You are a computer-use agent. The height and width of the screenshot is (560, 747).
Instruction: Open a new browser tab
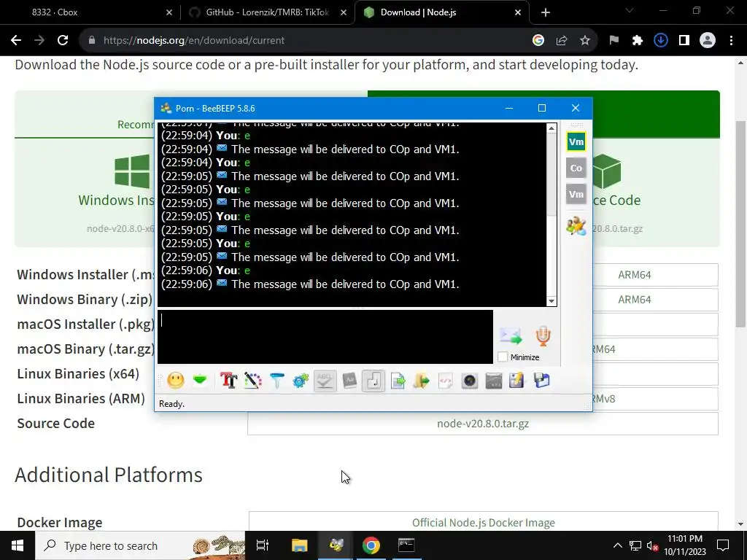coord(546,12)
